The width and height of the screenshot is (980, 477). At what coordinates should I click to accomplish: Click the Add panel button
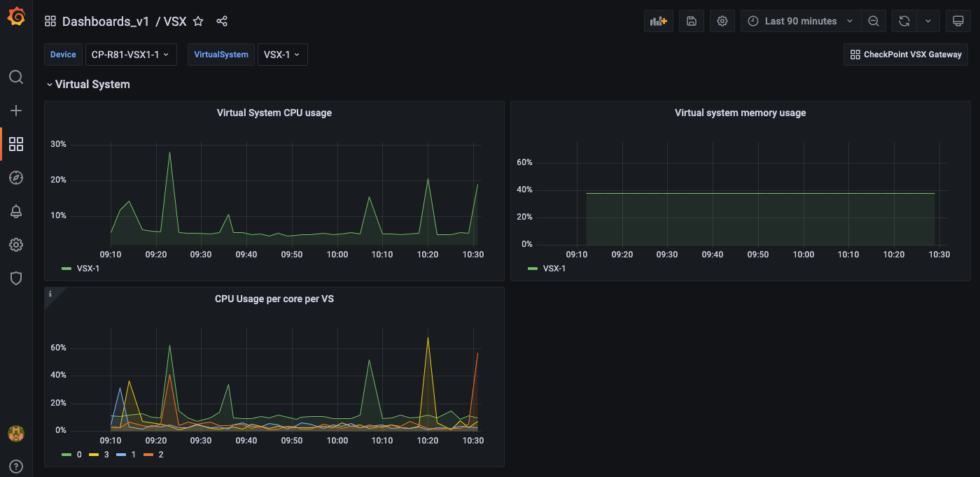659,21
